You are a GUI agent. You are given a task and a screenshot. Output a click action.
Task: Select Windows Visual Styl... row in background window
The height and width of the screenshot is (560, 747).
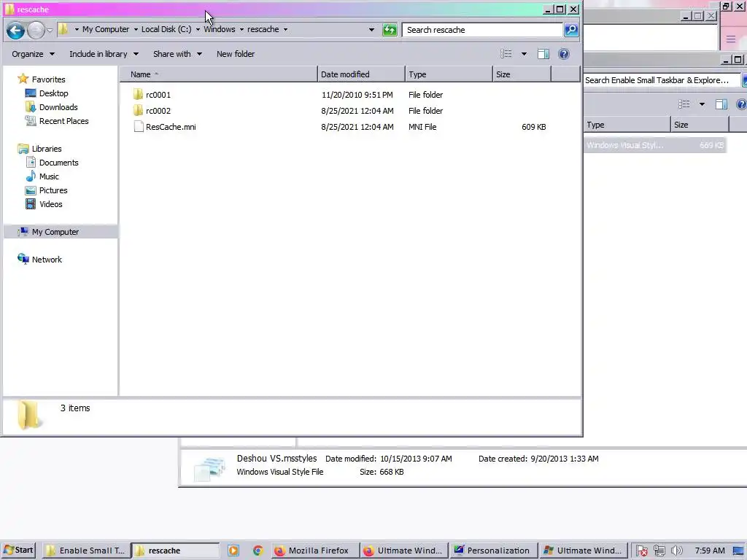[x=655, y=145]
